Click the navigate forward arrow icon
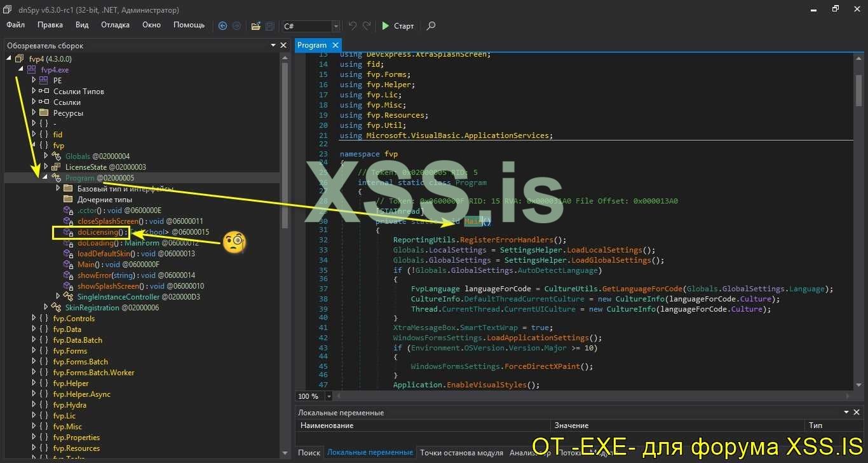Image resolution: width=868 pixels, height=463 pixels. click(x=236, y=26)
